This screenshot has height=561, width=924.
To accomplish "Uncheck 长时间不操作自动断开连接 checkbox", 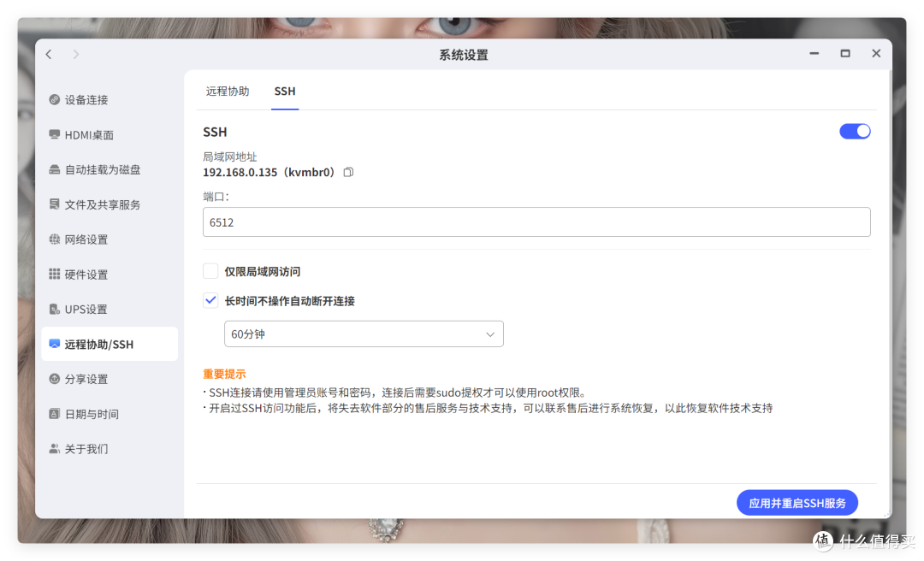I will 210,300.
